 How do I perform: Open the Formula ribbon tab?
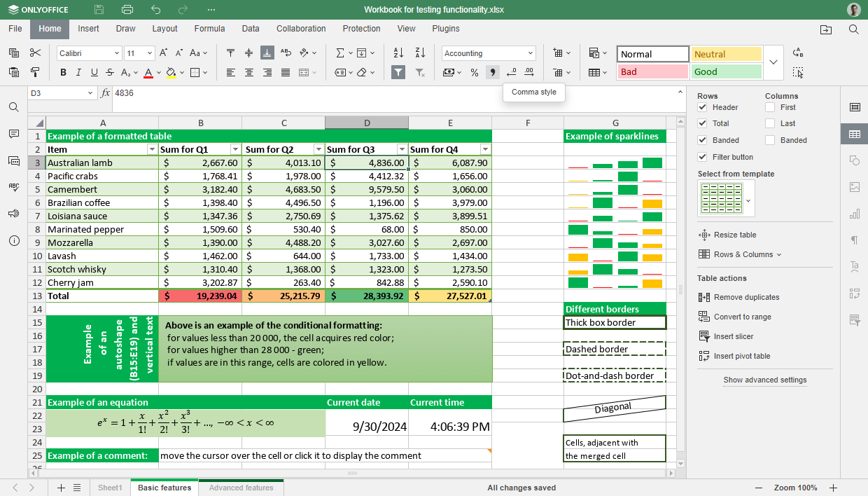[209, 29]
